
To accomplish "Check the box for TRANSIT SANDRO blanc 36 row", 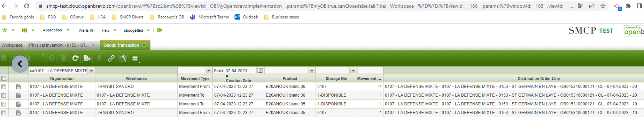I will [4, 87].
